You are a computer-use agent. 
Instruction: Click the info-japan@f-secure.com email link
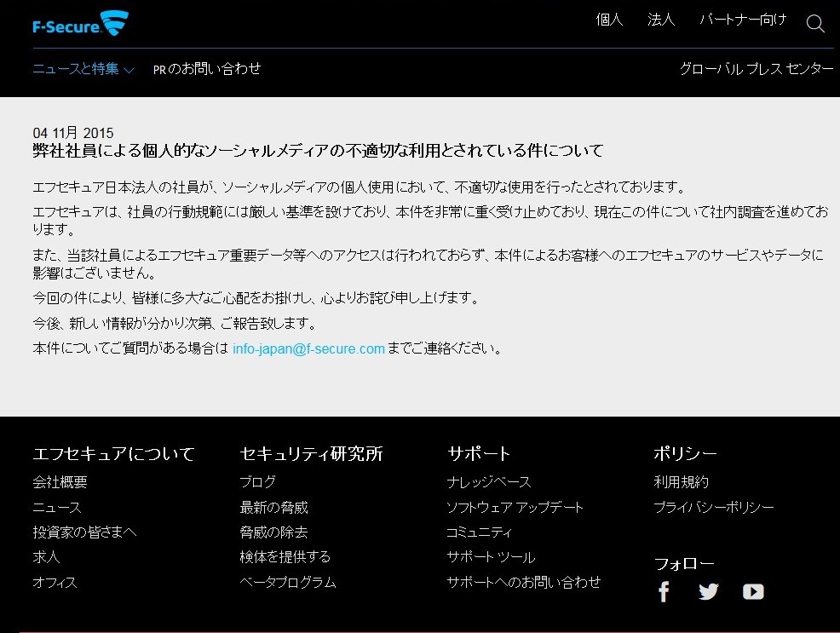coord(308,348)
